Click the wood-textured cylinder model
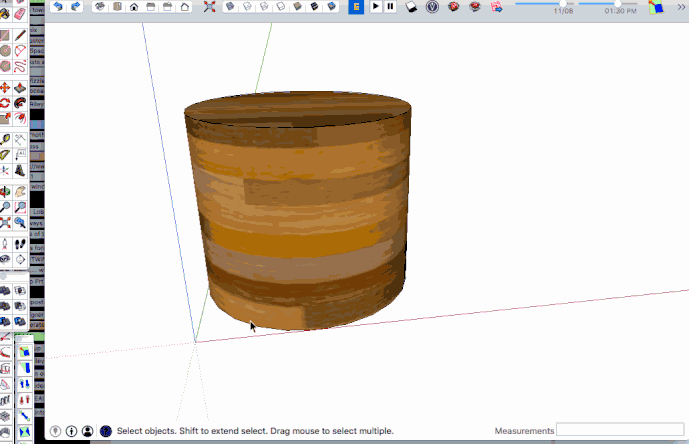 point(298,212)
